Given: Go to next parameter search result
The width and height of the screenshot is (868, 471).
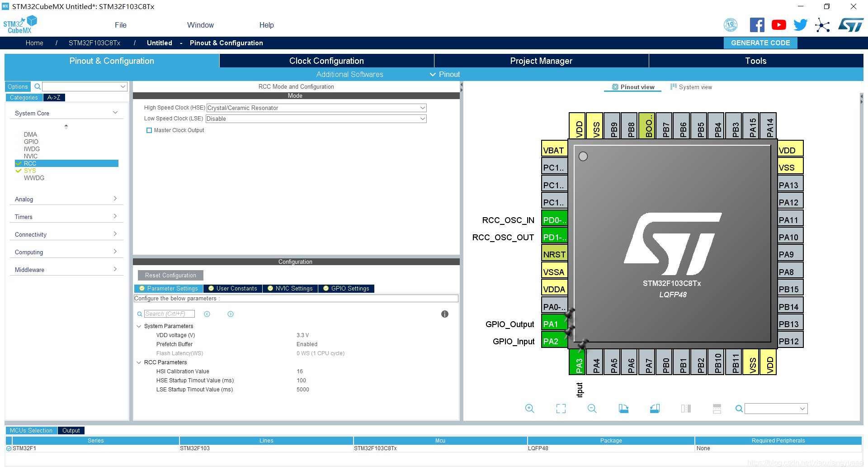Looking at the screenshot, I should point(231,314).
